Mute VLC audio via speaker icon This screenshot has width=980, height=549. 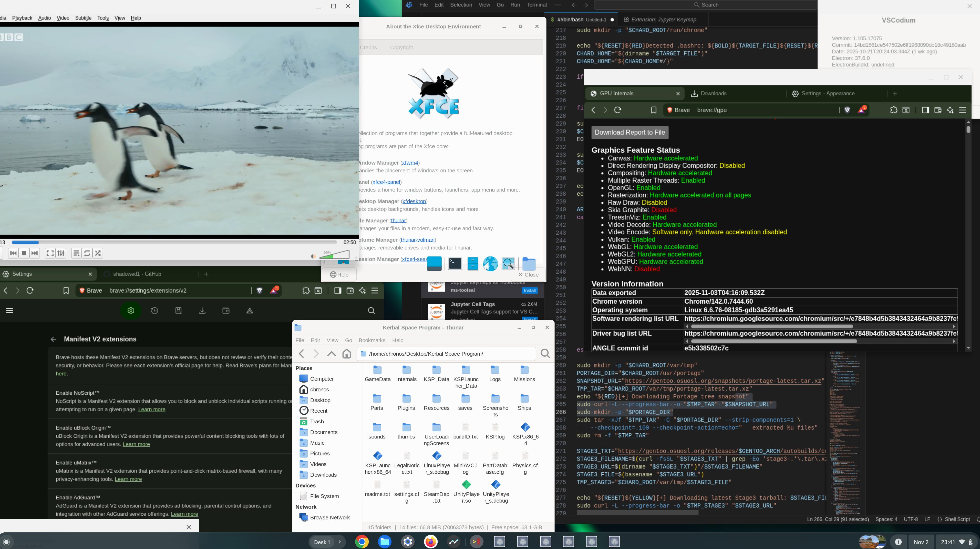click(313, 257)
